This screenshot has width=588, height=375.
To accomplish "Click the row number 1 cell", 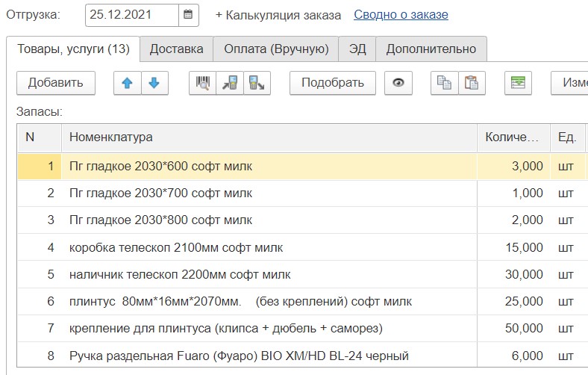I will click(x=40, y=167).
